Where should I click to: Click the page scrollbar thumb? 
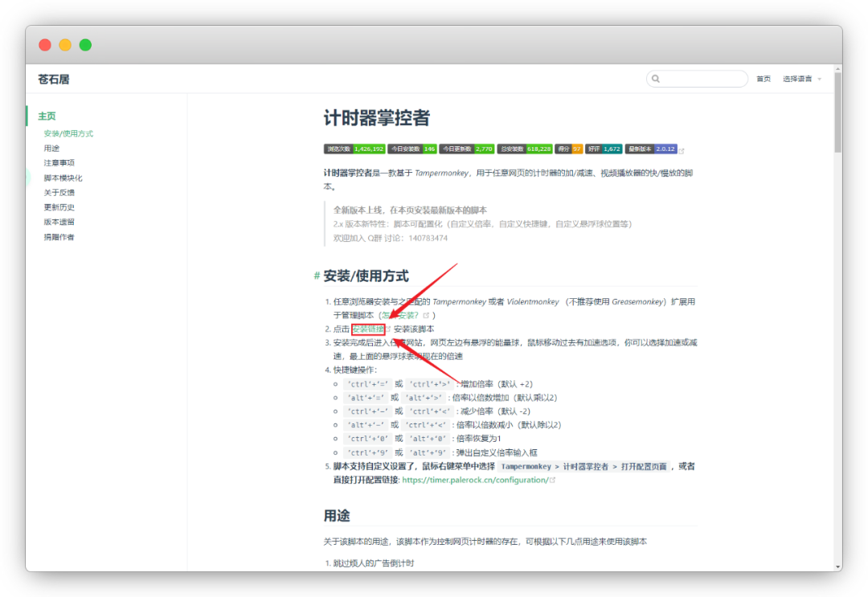838,112
